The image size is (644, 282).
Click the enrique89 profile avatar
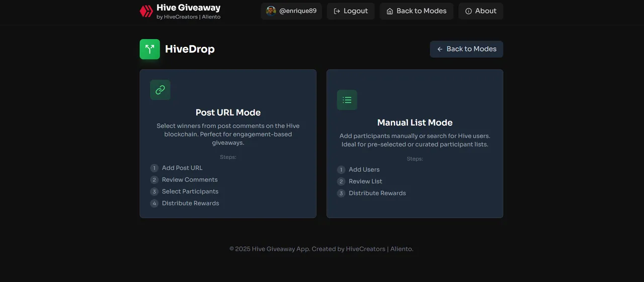tap(271, 11)
